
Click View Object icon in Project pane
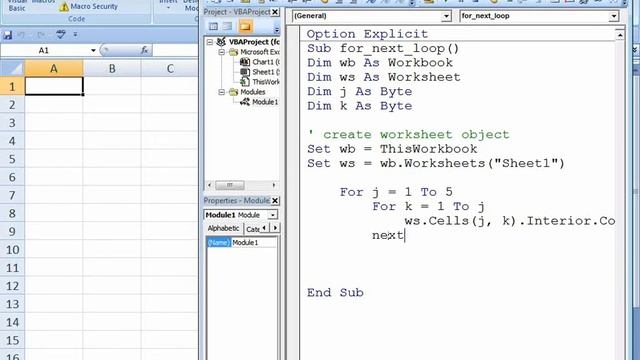point(228,27)
